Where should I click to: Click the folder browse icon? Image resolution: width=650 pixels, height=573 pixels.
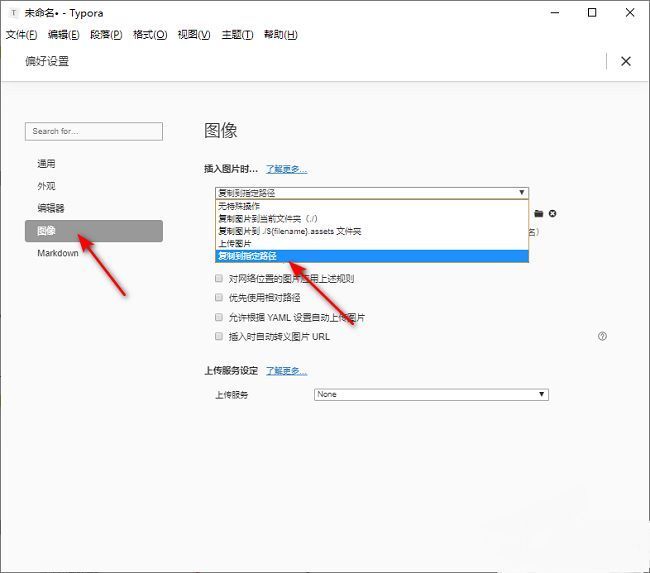[538, 214]
